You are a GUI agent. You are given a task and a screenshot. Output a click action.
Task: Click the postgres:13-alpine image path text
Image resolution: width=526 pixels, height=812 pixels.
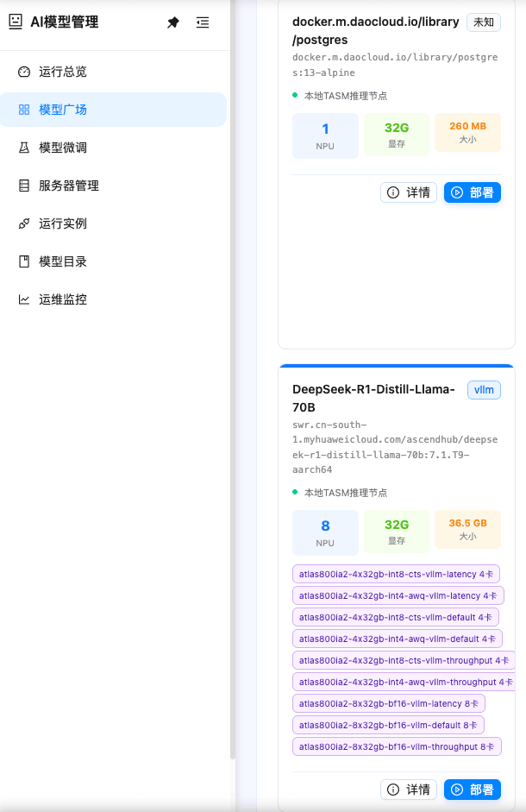(395, 65)
